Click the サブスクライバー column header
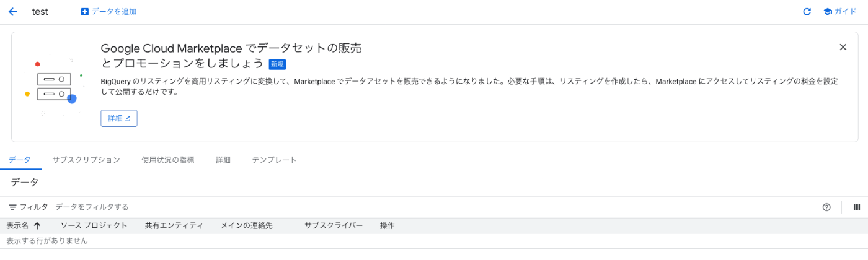 [334, 225]
